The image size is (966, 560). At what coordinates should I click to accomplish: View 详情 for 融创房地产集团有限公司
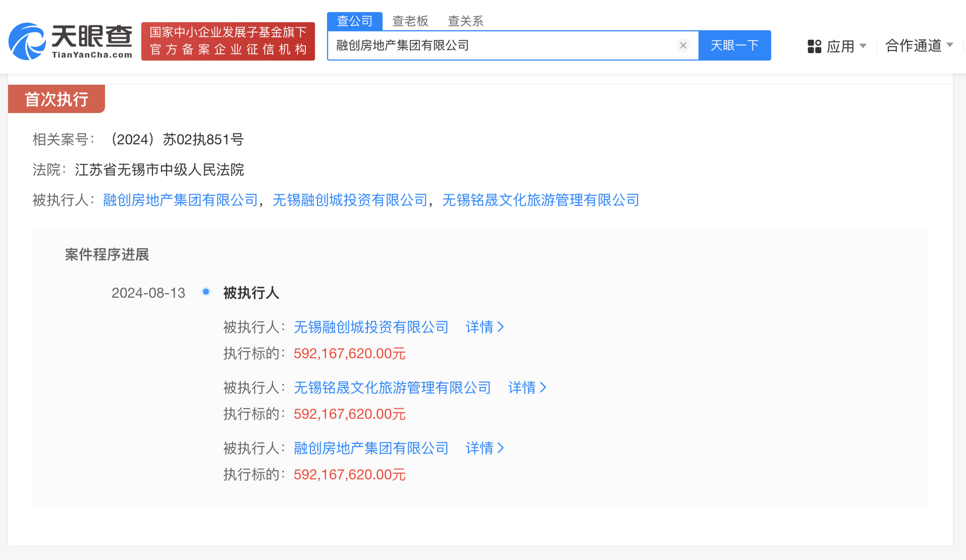coord(485,448)
